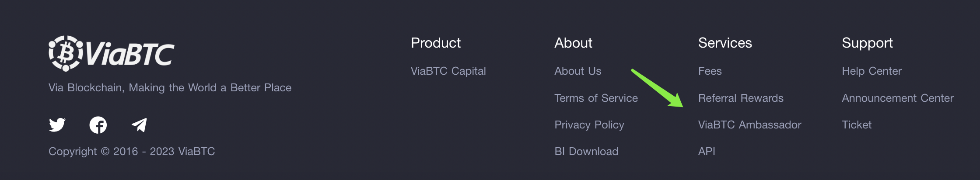This screenshot has height=180, width=980.
Task: View the Privacy Policy
Action: click(589, 125)
